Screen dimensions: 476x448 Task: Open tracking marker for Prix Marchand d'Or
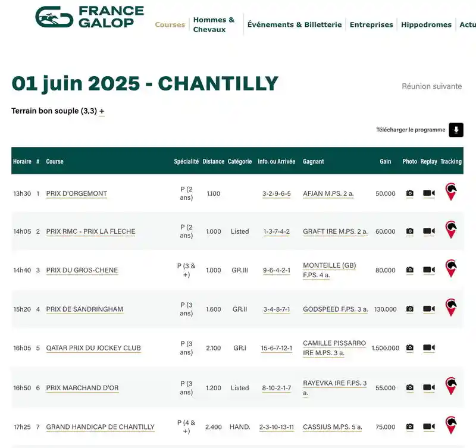tap(451, 386)
